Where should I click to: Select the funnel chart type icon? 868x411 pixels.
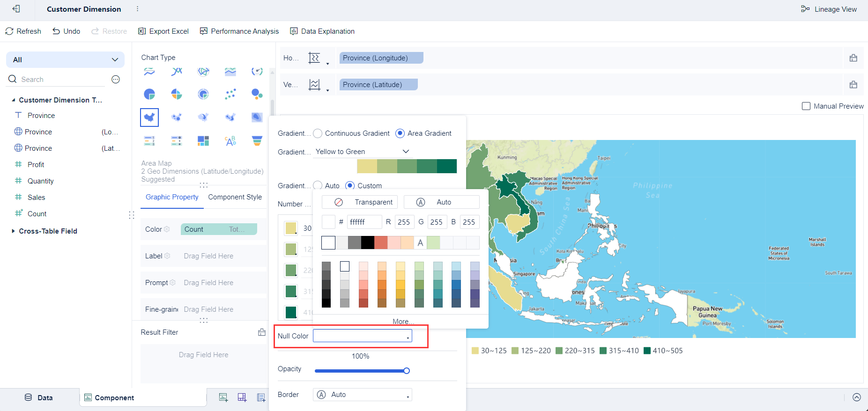click(257, 140)
